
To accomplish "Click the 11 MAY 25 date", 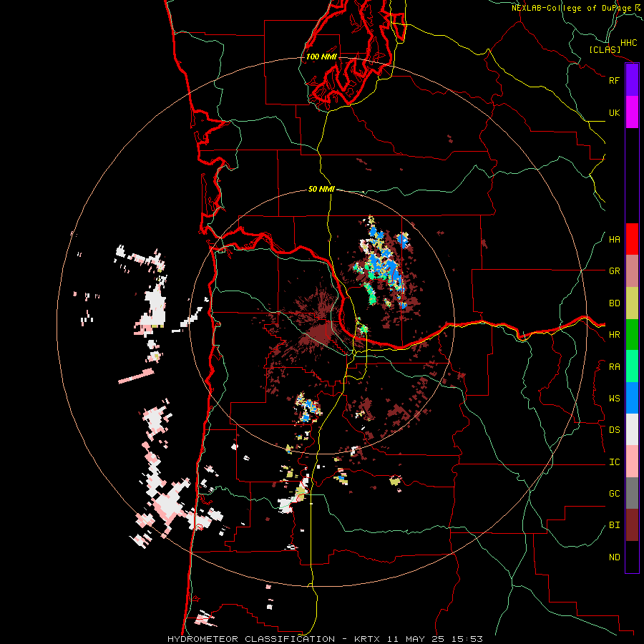I will 419,639.
